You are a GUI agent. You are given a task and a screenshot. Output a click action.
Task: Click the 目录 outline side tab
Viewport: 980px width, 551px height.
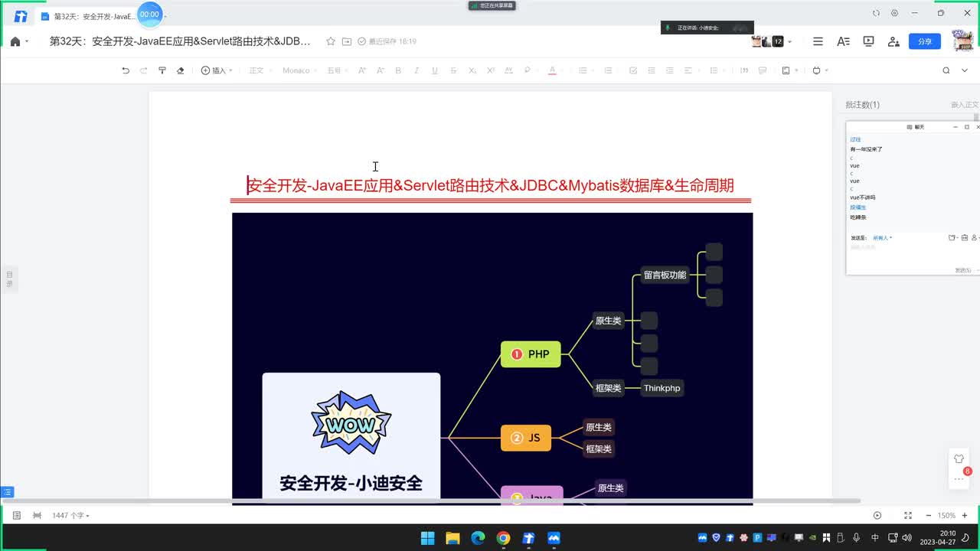(9, 279)
